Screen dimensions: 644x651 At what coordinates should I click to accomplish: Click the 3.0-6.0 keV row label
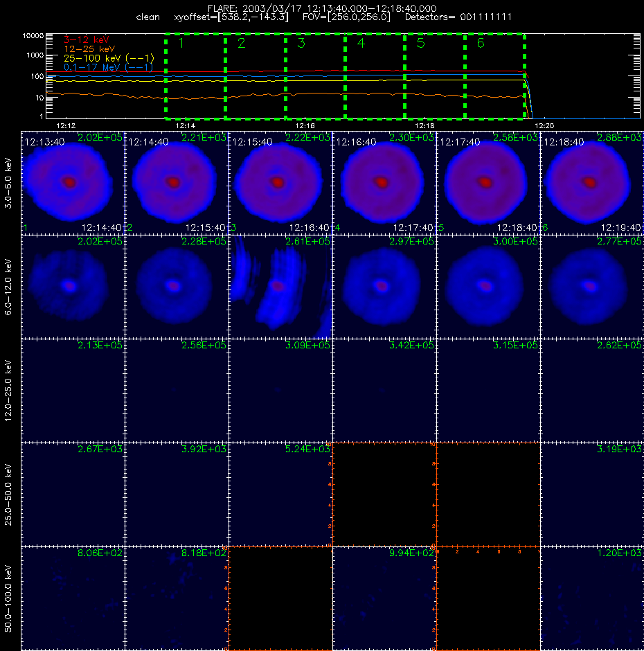[8, 183]
